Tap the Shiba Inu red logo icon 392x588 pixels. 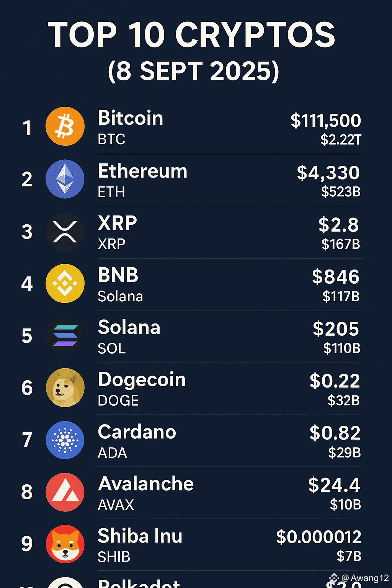point(65,544)
